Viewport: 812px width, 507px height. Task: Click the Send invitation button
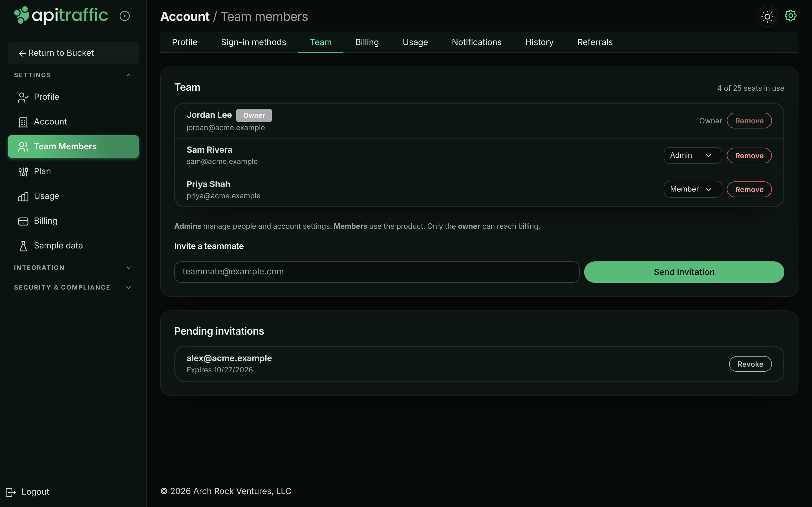pyautogui.click(x=684, y=272)
